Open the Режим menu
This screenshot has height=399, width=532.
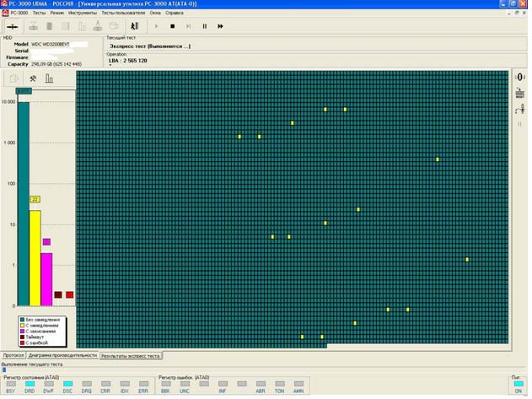[57, 13]
